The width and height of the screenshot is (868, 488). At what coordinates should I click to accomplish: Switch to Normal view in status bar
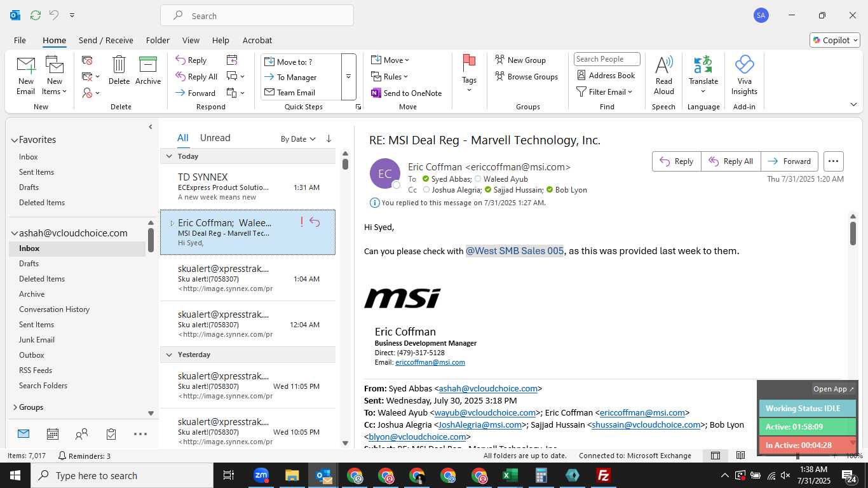click(x=715, y=456)
